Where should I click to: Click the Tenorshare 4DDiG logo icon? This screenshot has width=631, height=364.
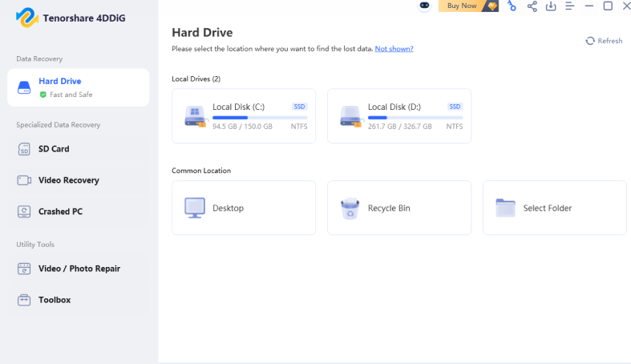tap(27, 18)
